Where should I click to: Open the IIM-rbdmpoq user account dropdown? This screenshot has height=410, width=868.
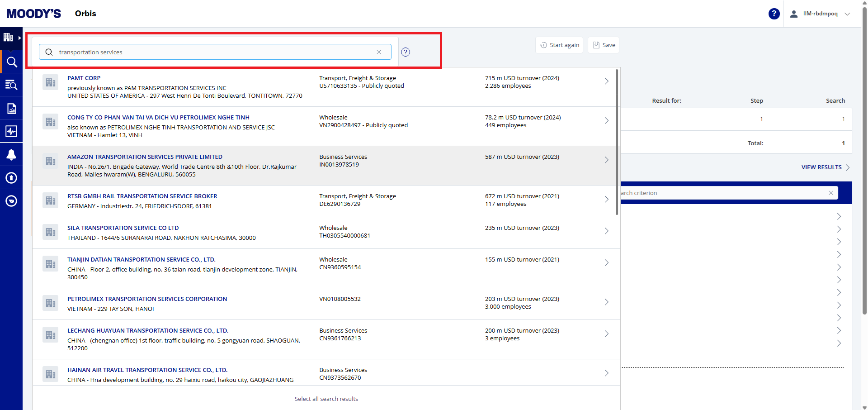tap(820, 14)
